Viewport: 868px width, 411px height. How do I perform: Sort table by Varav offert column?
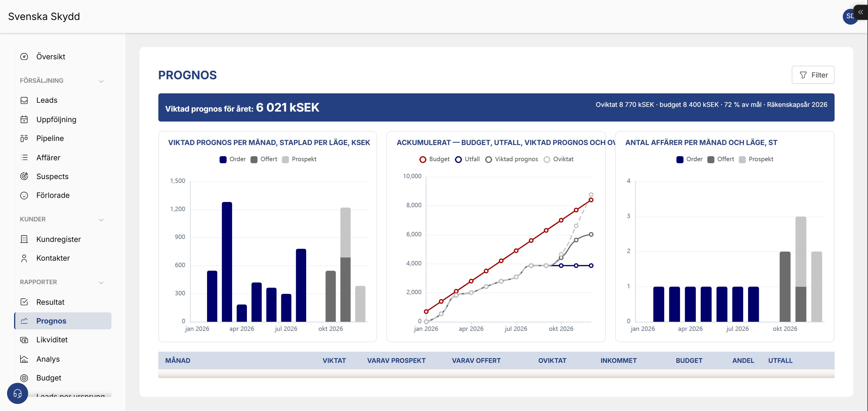coord(476,361)
